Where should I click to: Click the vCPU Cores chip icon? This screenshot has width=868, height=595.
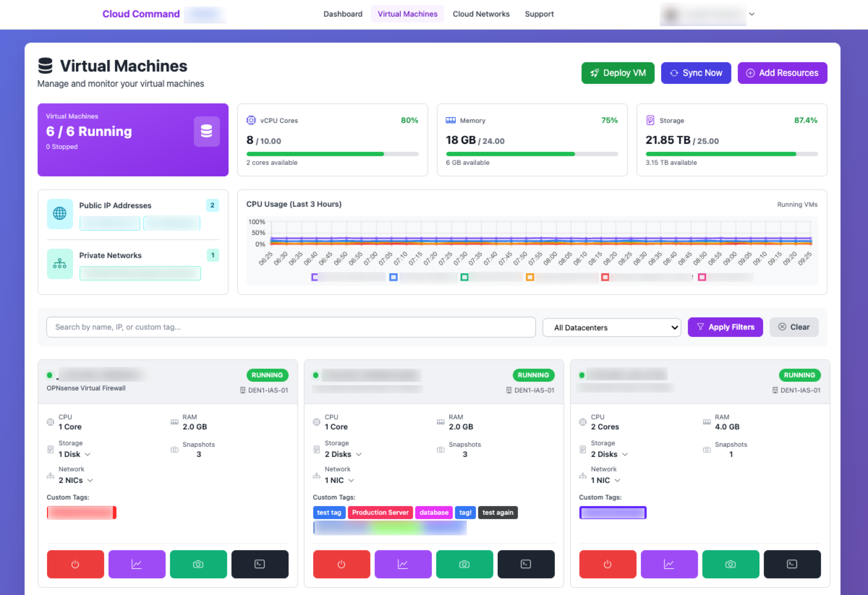tap(251, 120)
